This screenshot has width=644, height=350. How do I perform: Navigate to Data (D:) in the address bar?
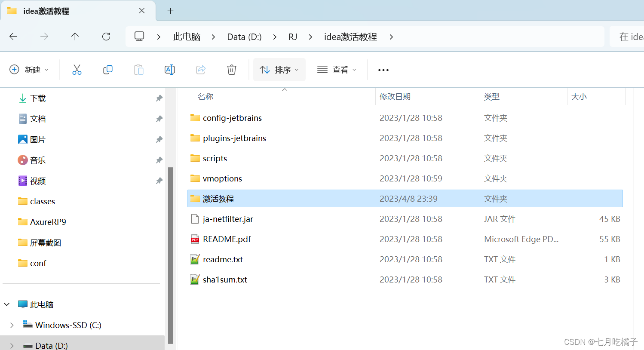coord(244,37)
